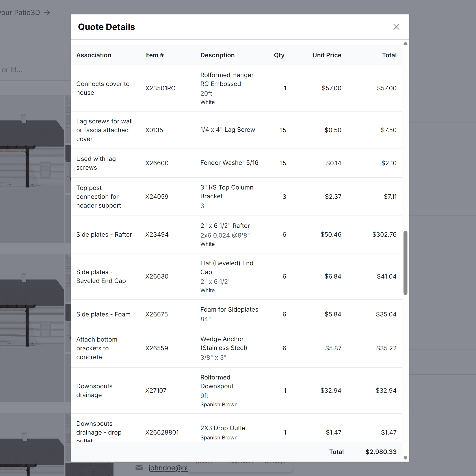This screenshot has height=476, width=476.
Task: Click the Quote Details title
Action: (x=106, y=27)
